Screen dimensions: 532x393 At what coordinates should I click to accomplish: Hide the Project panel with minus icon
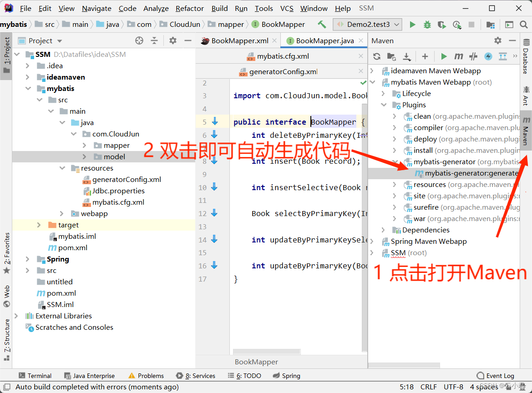[x=188, y=40]
